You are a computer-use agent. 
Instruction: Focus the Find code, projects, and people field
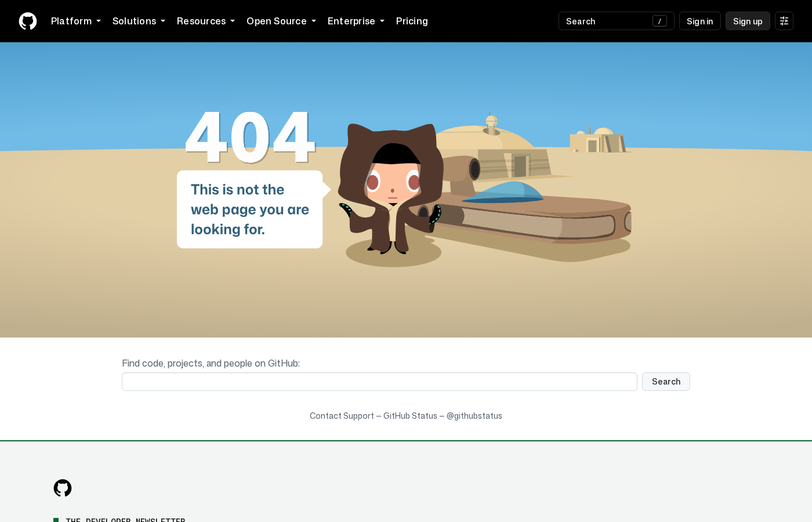pyautogui.click(x=379, y=382)
